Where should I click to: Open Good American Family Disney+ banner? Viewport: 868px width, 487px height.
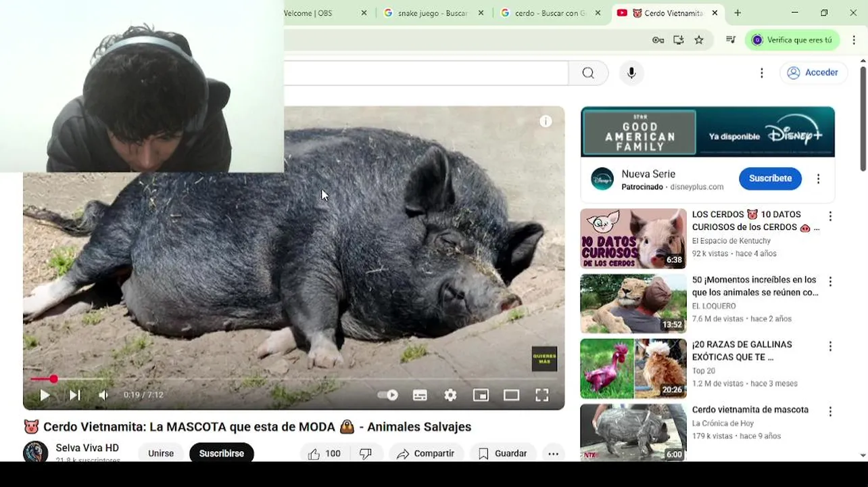click(x=708, y=132)
